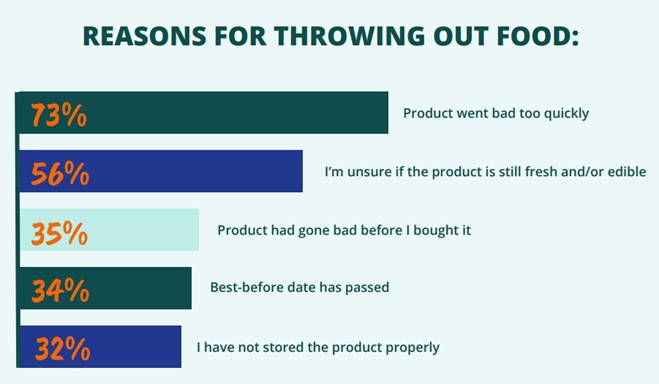Click the 34% dark green bar

pos(105,288)
